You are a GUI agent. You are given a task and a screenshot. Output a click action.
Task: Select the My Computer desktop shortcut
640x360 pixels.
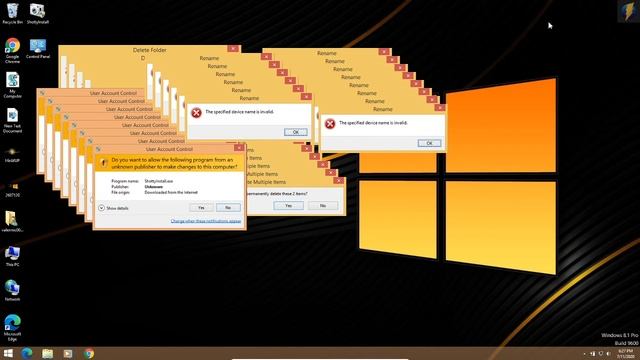pyautogui.click(x=12, y=85)
